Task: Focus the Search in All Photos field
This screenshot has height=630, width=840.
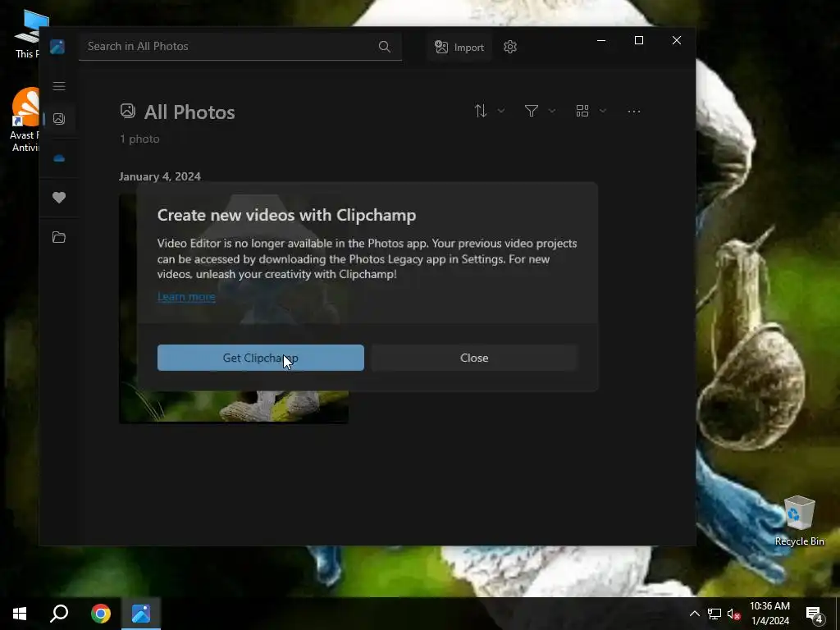Action: (x=240, y=47)
